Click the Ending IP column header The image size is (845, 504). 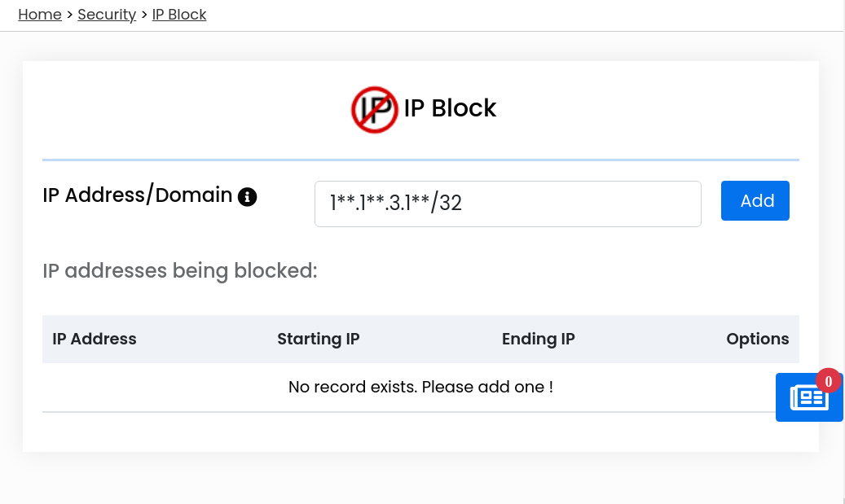tap(539, 340)
